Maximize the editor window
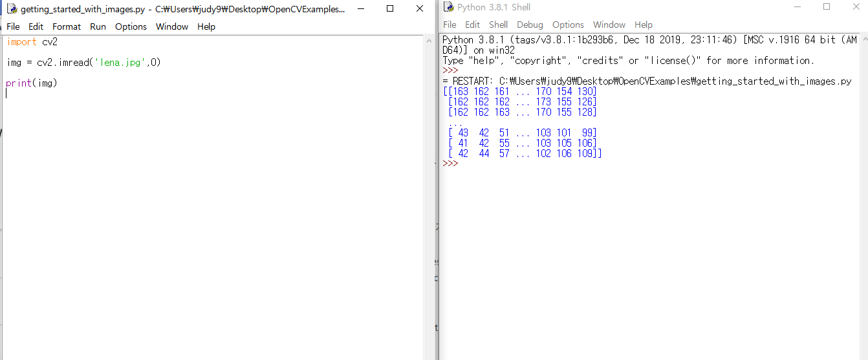 (x=390, y=9)
